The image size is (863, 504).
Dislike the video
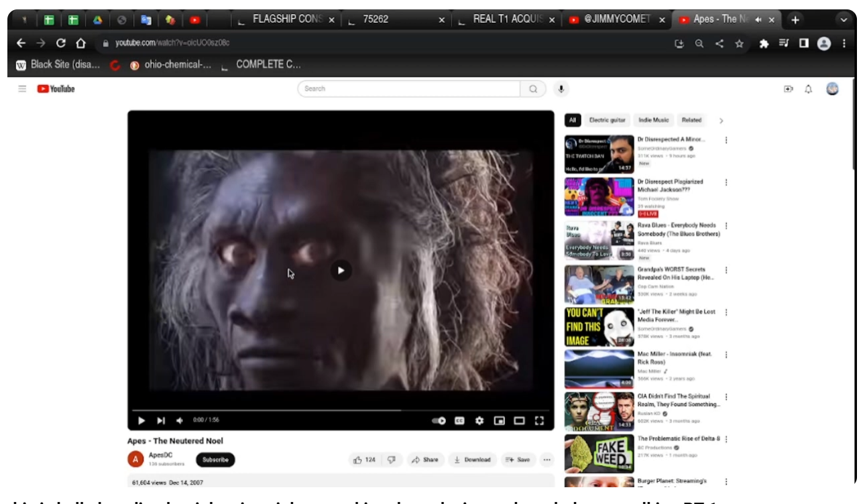point(392,460)
